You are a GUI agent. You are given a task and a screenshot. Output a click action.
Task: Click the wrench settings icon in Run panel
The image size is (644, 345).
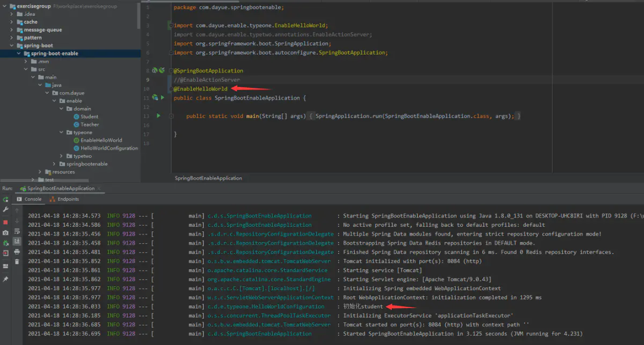click(x=5, y=210)
